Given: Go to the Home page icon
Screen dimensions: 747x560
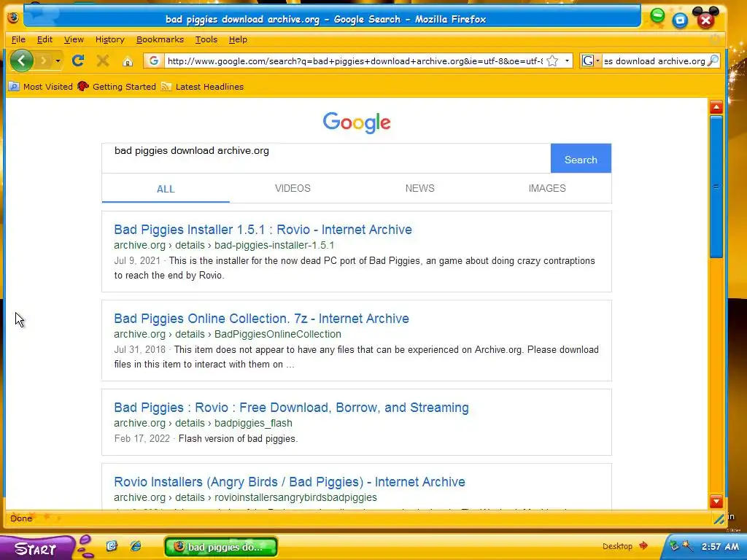Looking at the screenshot, I should [127, 61].
